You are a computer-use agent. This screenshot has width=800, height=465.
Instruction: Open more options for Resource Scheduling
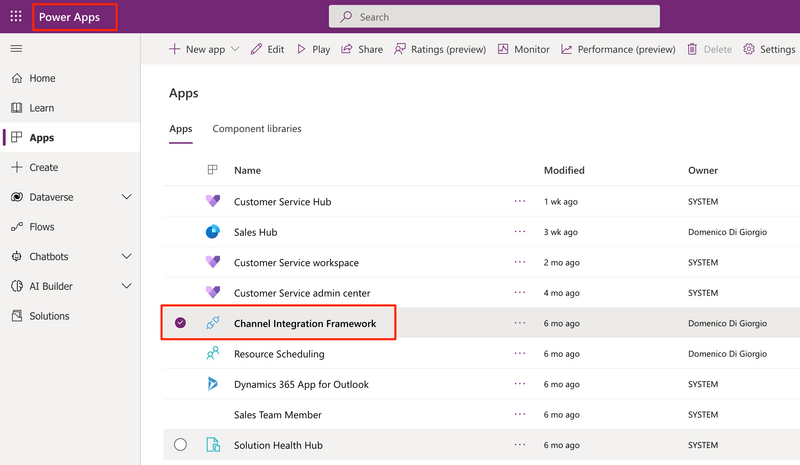pos(520,353)
